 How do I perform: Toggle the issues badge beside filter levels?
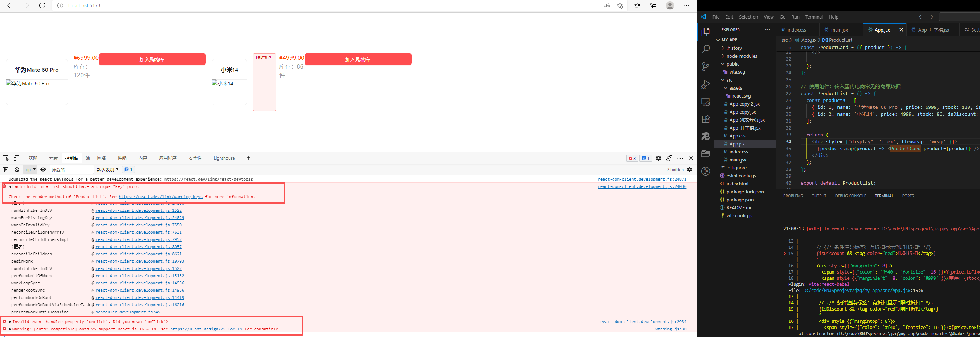click(128, 170)
